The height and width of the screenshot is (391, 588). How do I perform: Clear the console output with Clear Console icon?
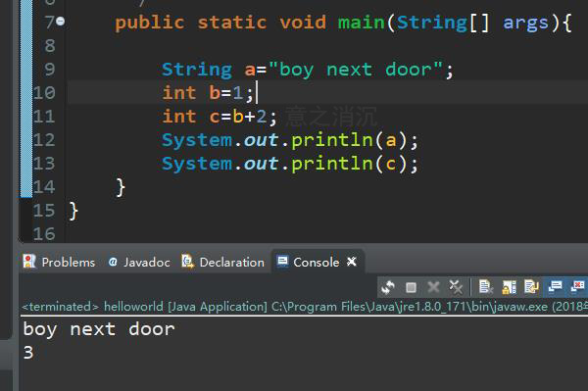486,287
